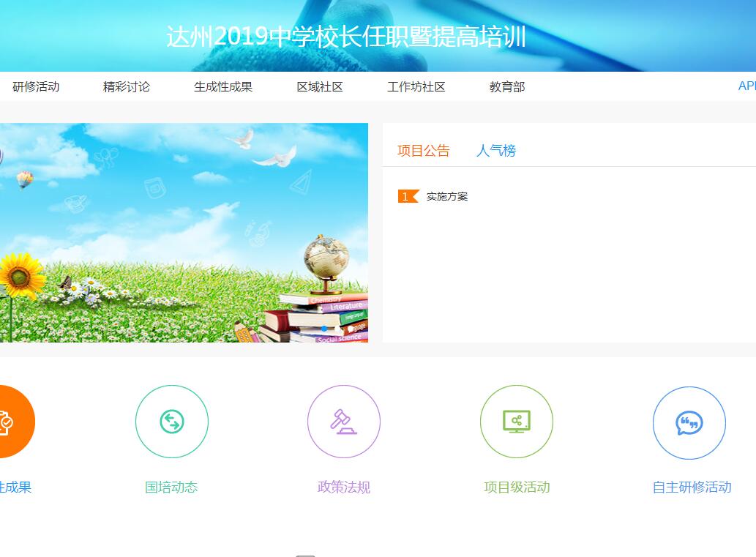The height and width of the screenshot is (557, 756).
Task: Switch to the 人气榜 tab
Action: (496, 151)
